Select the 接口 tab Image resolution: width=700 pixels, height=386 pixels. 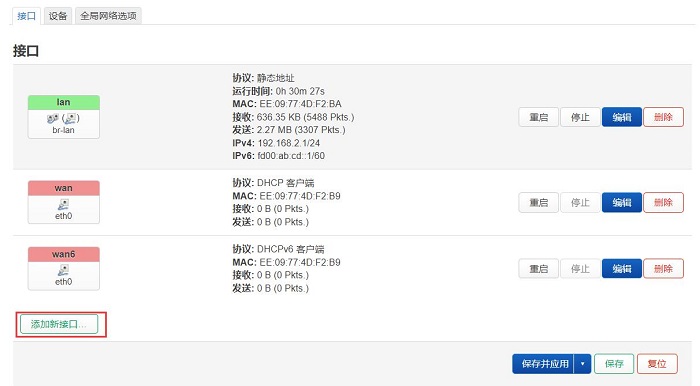(26, 16)
